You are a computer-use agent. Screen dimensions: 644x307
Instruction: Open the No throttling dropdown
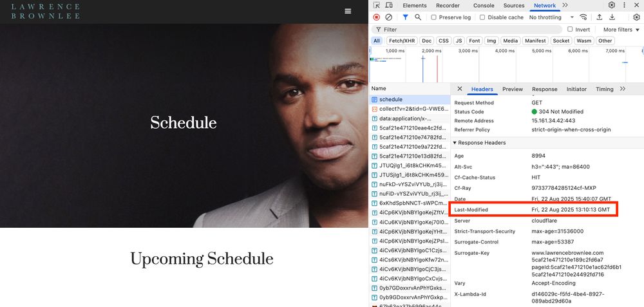[551, 17]
